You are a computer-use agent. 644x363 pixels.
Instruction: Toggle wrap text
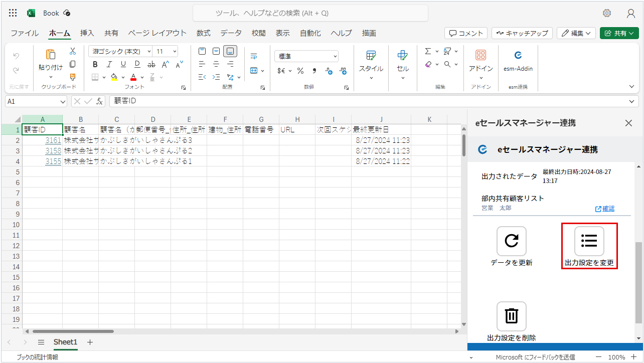point(254,56)
